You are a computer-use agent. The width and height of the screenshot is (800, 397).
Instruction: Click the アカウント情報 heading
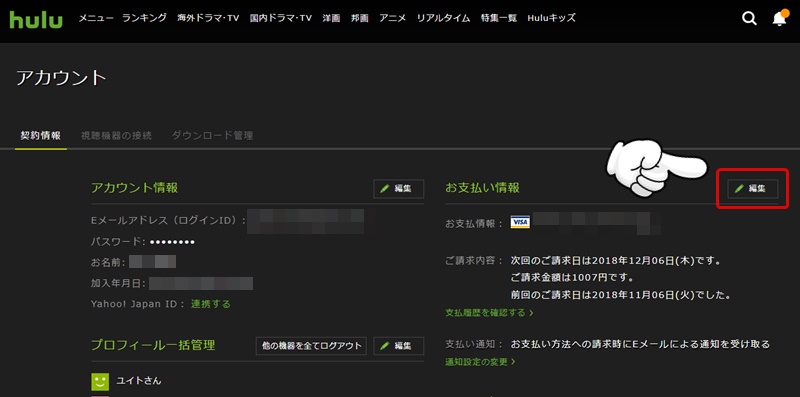135,188
